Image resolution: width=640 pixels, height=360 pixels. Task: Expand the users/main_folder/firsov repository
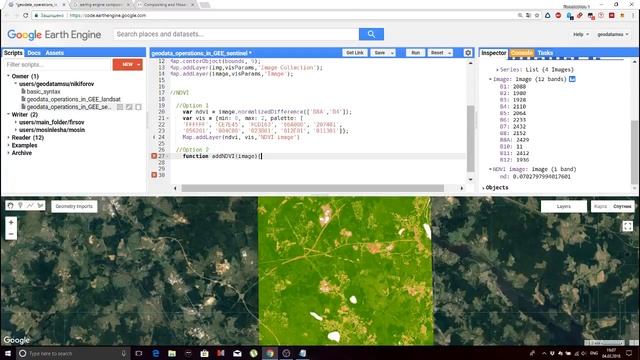(16, 122)
